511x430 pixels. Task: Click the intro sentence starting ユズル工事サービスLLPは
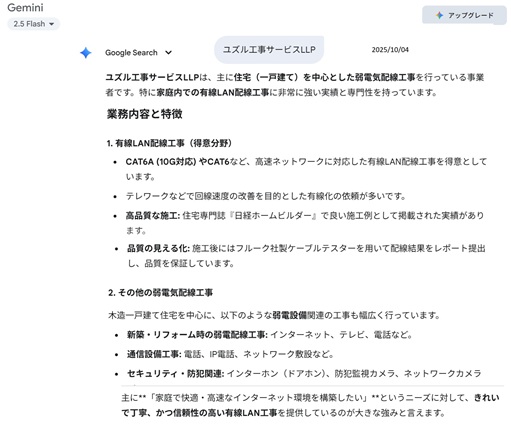(x=295, y=85)
